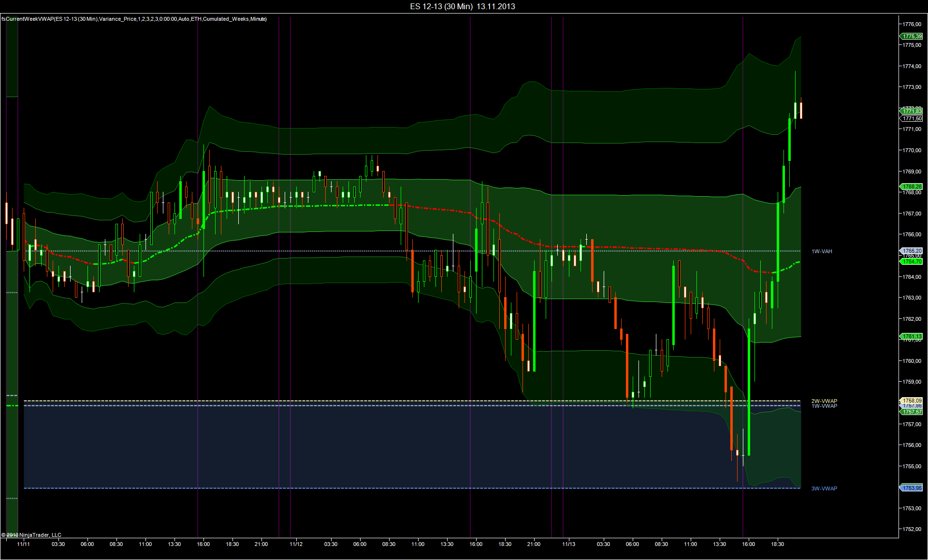Click the 11/13 date on time axis

click(568, 544)
